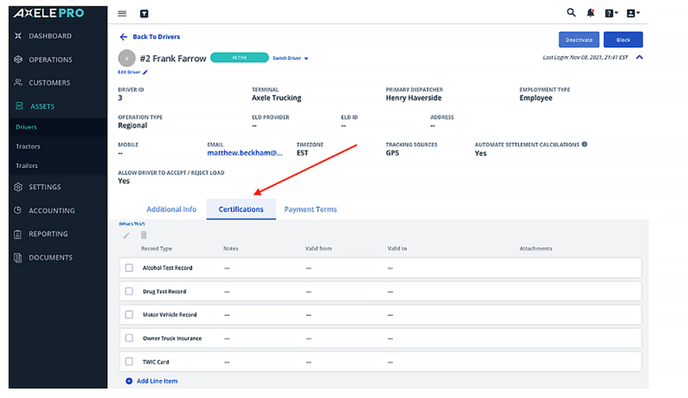This screenshot has height=398, width=688.
Task: Open Accounting from the sidebar
Action: coord(52,211)
